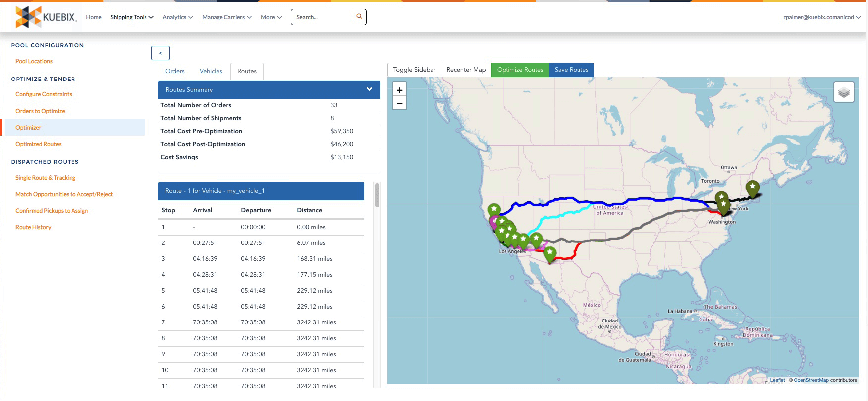Click the Kuebix logo
868x401 pixels.
[46, 17]
